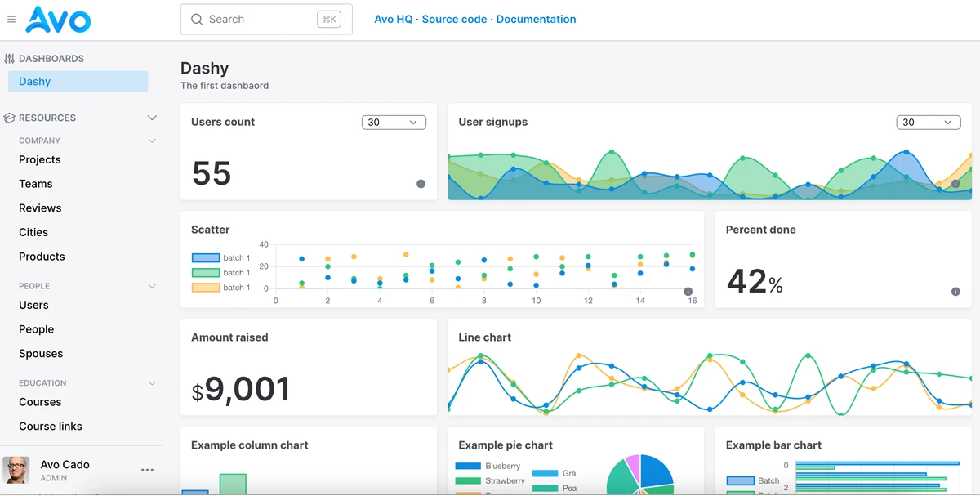
Task: Click the Avo logo
Action: pos(58,20)
